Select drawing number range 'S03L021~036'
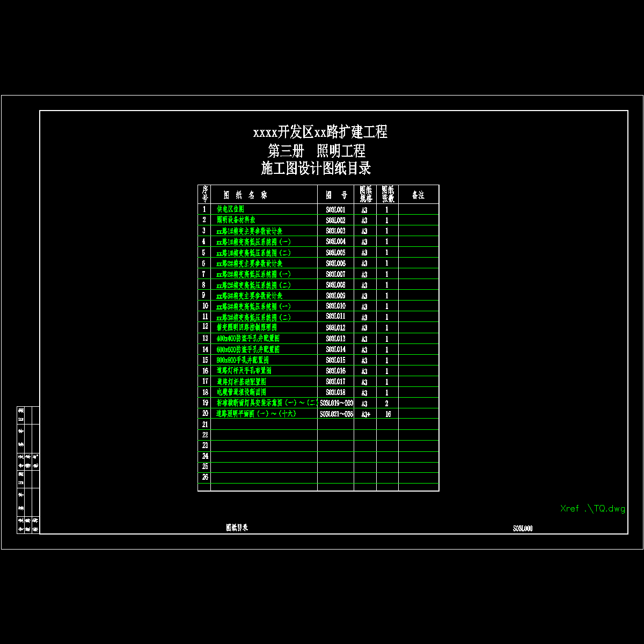Screen dimensions: 644x644 (336, 414)
